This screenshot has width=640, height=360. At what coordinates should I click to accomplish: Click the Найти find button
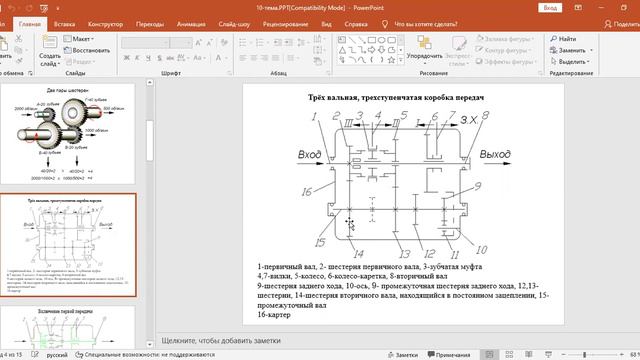563,39
